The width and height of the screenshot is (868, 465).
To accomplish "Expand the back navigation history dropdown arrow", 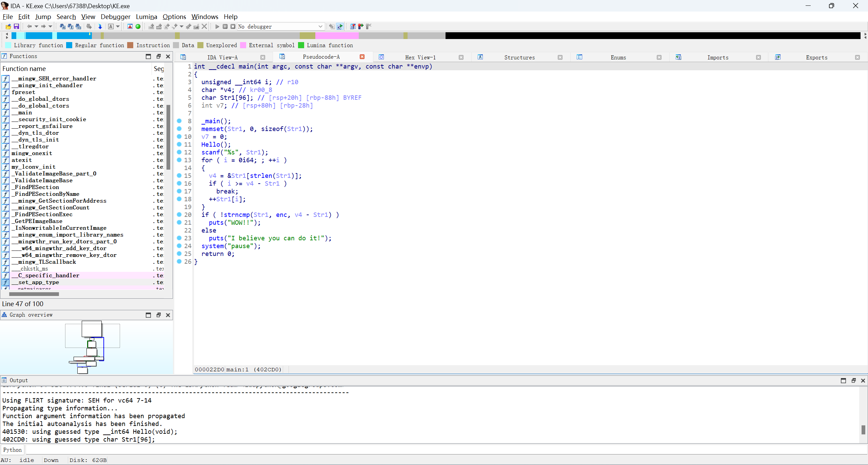I will (x=36, y=26).
